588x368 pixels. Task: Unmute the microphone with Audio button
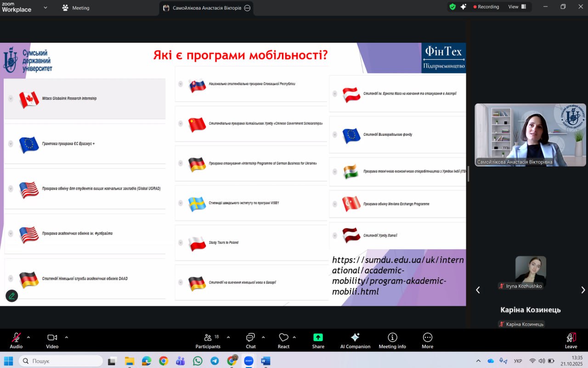pos(16,340)
